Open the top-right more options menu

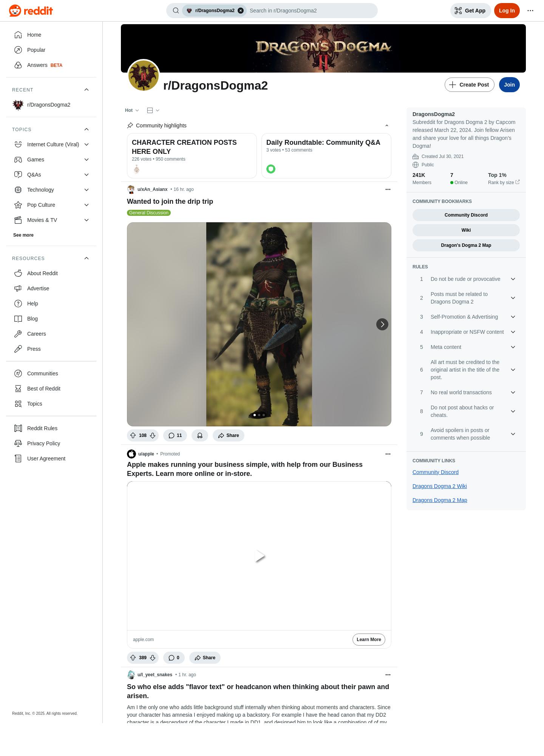click(x=530, y=11)
